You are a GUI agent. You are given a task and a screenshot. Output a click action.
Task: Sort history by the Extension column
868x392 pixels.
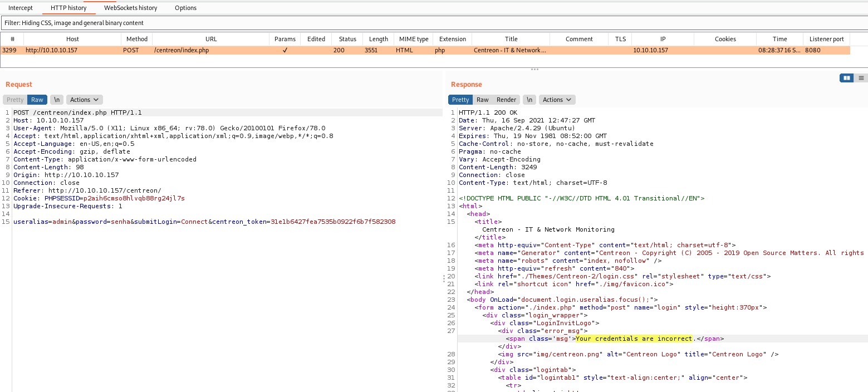(453, 39)
